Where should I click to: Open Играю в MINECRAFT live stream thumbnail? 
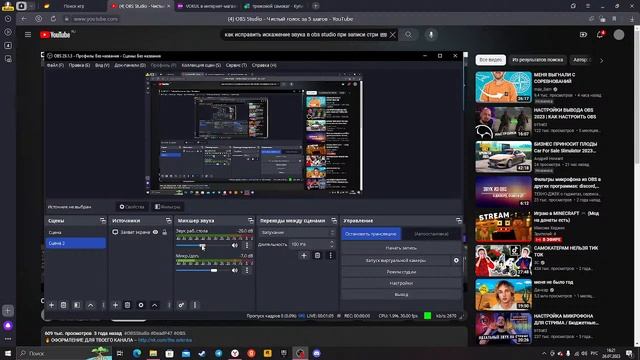(x=503, y=226)
